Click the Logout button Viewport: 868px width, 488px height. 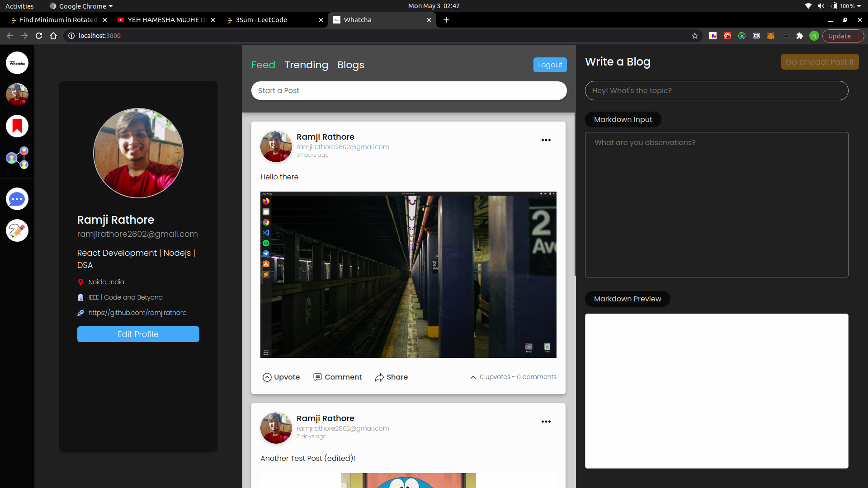coord(550,65)
